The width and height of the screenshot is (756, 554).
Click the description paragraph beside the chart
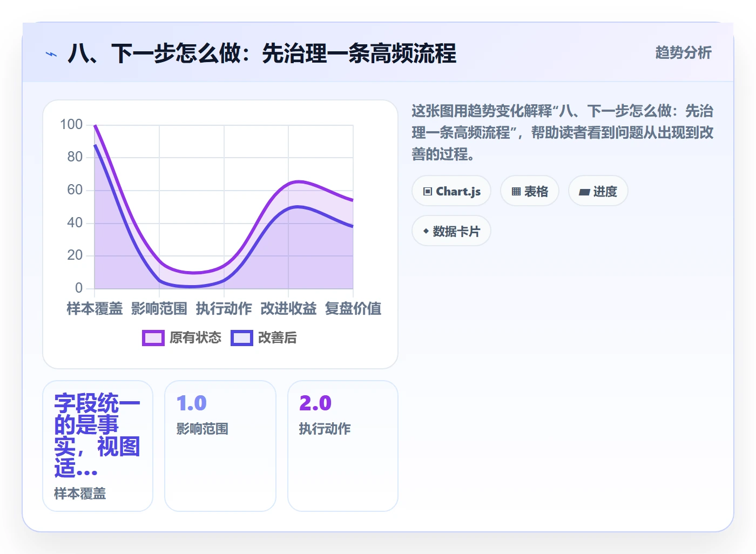click(563, 133)
